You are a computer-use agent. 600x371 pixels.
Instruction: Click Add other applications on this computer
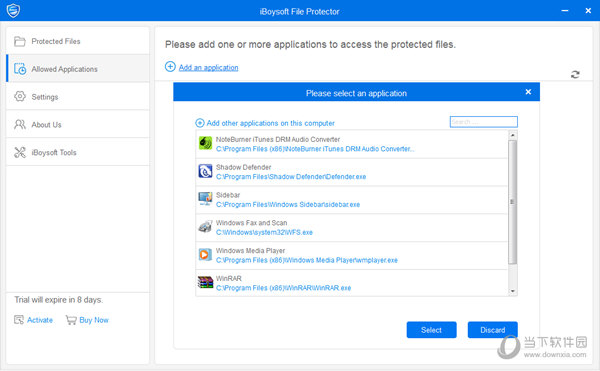point(271,123)
